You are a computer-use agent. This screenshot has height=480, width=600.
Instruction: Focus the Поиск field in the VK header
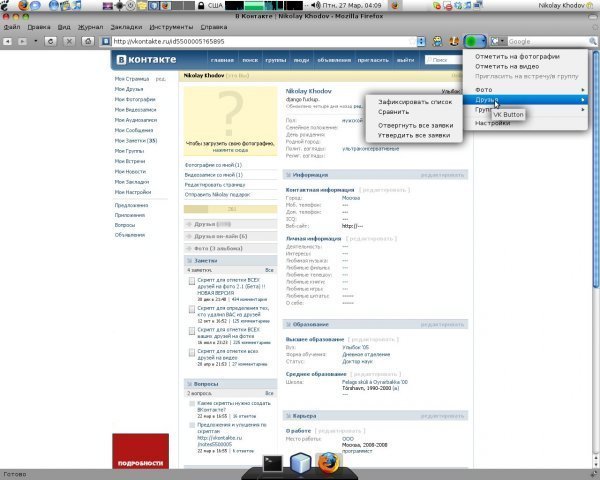coord(444,60)
